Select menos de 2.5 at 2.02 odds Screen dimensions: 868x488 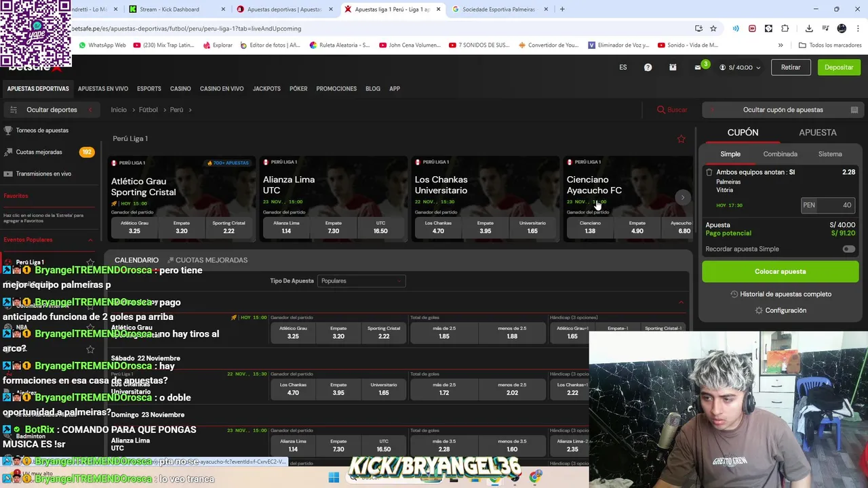coord(513,389)
